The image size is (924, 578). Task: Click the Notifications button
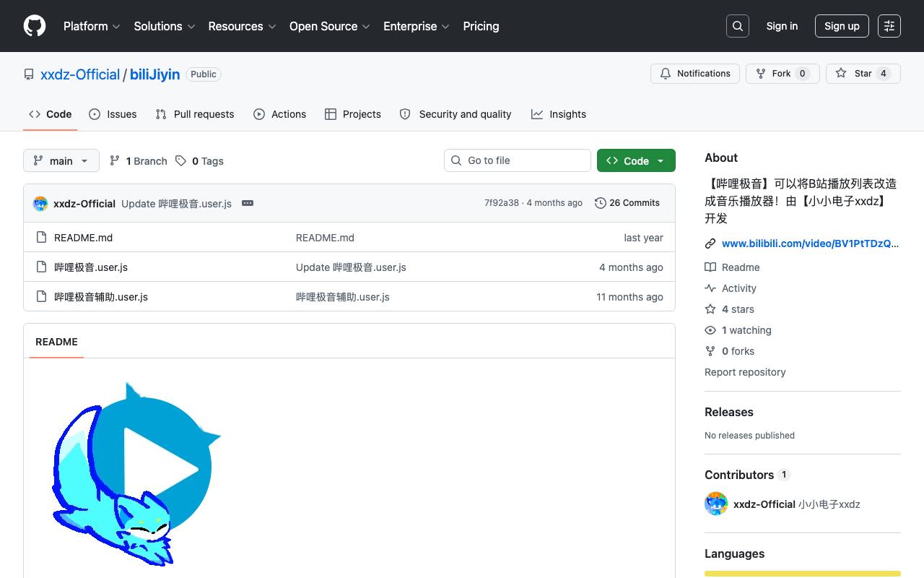tap(695, 74)
